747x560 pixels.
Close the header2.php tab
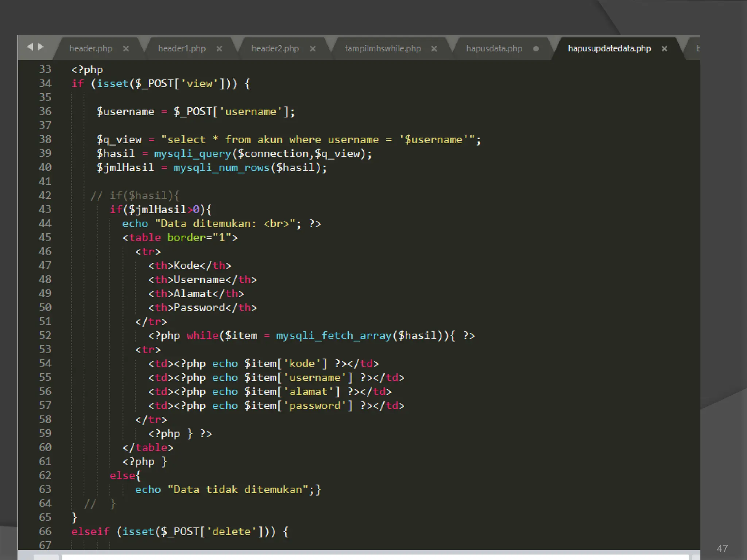(313, 48)
